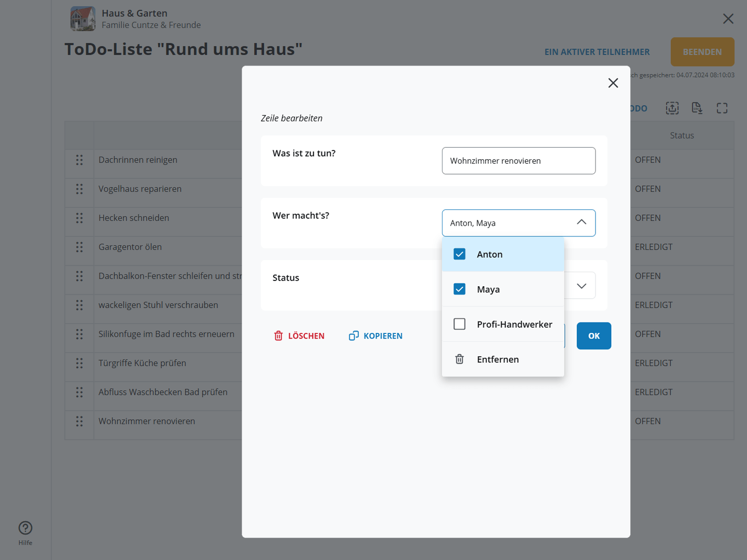Screen dimensions: 747x560
Task: Choose Profi-Handwerker option in the list
Action: (514, 325)
